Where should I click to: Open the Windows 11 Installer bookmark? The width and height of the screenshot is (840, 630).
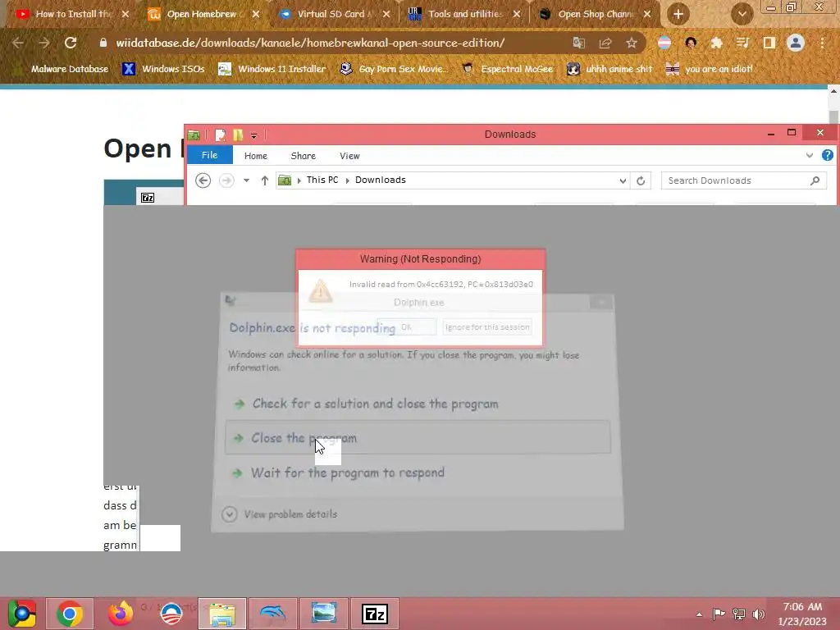(272, 69)
